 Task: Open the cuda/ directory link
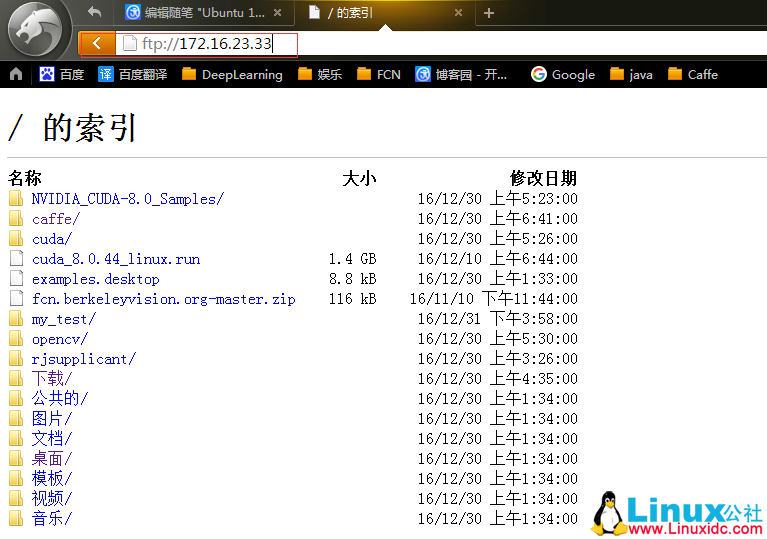(x=52, y=239)
